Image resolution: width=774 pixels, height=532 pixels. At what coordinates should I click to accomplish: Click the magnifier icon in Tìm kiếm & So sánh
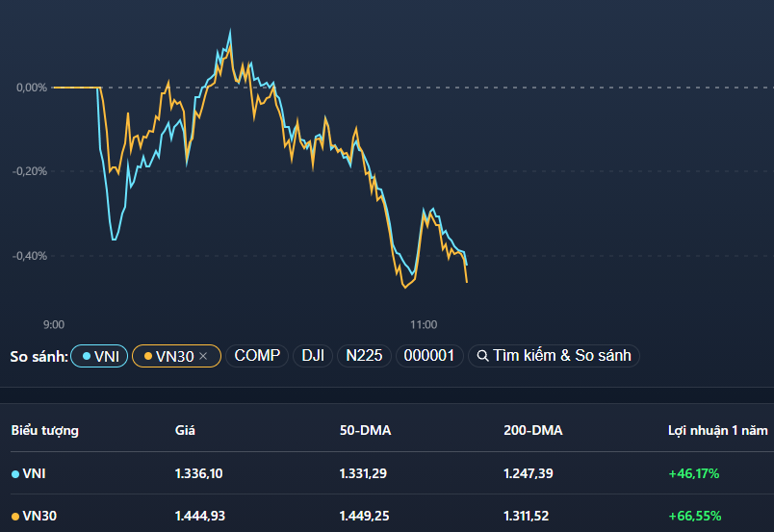coord(482,356)
